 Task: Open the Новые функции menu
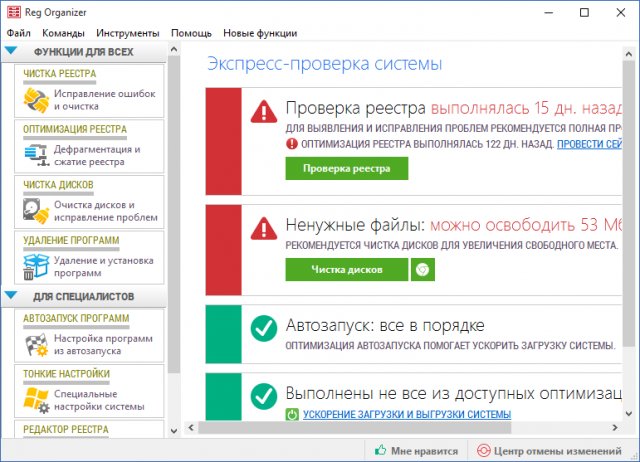(260, 33)
